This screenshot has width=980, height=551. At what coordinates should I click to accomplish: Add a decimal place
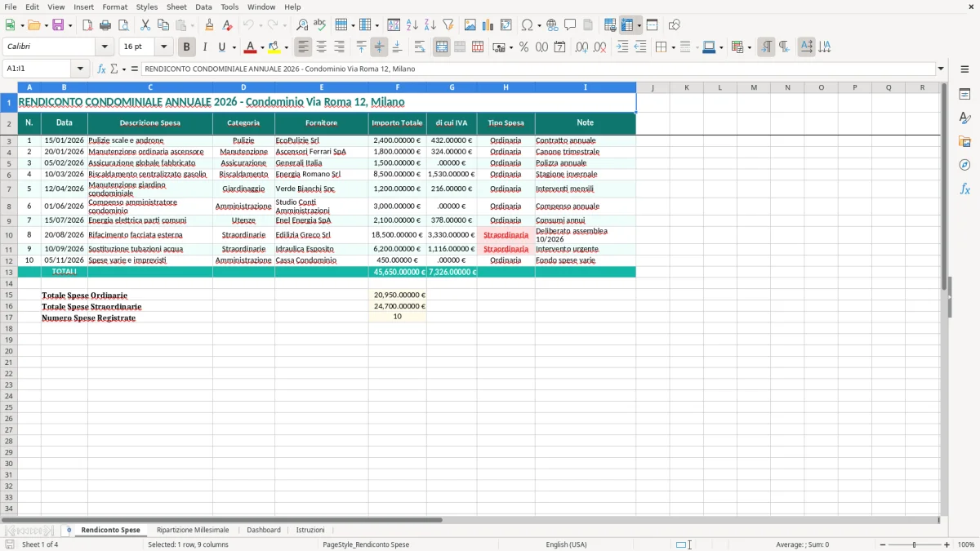click(581, 47)
